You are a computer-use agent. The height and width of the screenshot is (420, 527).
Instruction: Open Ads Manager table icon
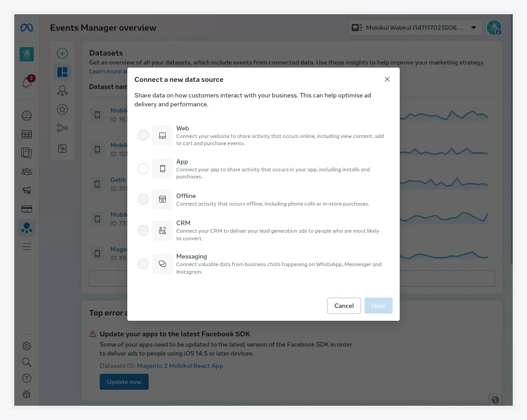(27, 134)
